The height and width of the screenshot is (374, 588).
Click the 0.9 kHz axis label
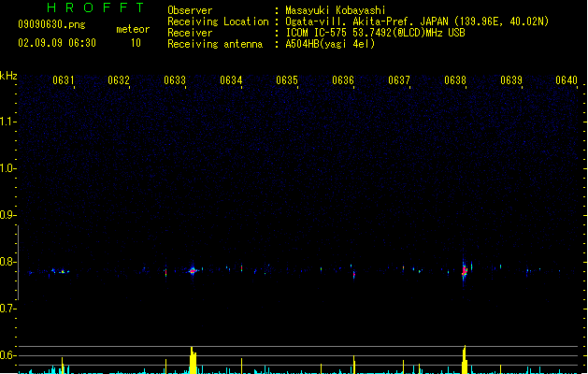click(x=7, y=215)
